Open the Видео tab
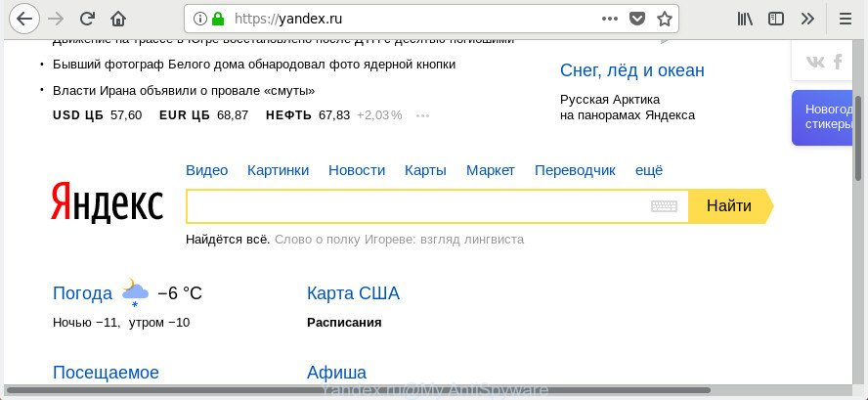Viewport: 868px width, 400px height. pyautogui.click(x=206, y=170)
